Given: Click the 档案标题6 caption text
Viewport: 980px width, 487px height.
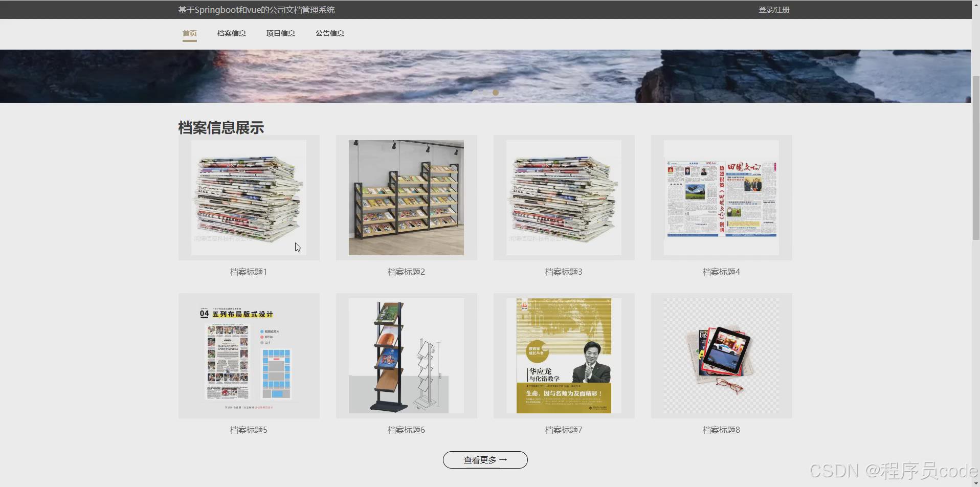Looking at the screenshot, I should point(406,430).
